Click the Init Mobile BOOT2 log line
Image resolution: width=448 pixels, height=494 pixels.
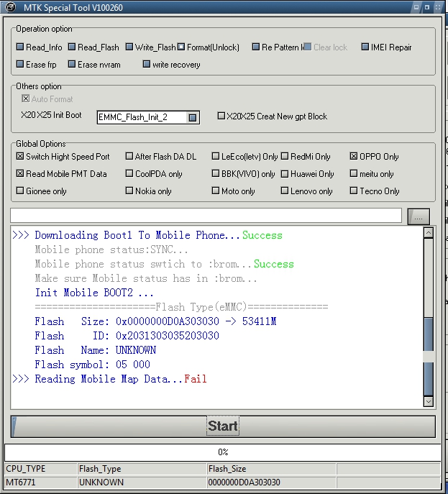(94, 293)
